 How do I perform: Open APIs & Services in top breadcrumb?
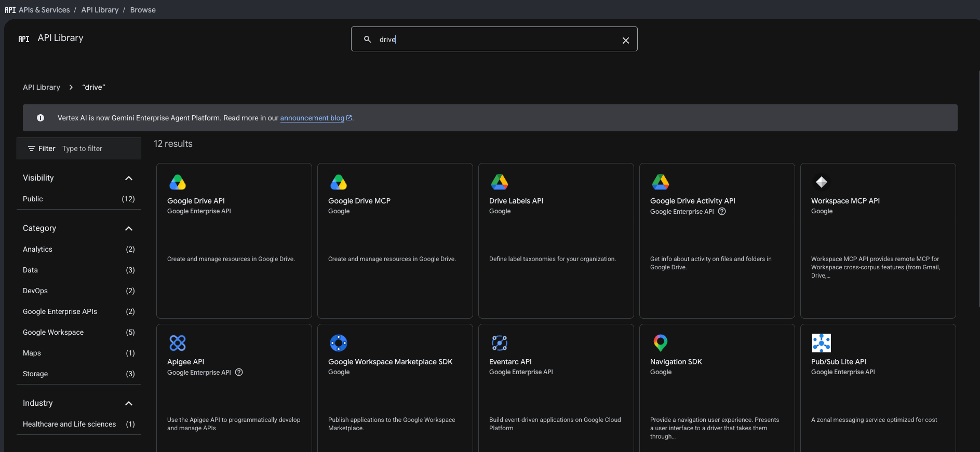pos(44,10)
